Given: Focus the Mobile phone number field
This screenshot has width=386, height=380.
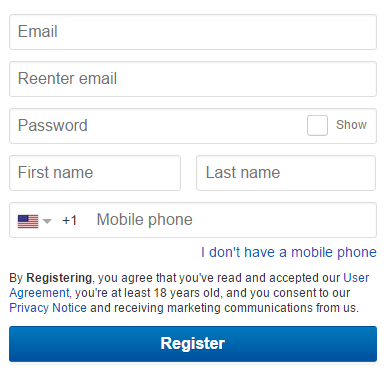Looking at the screenshot, I should click(233, 220).
